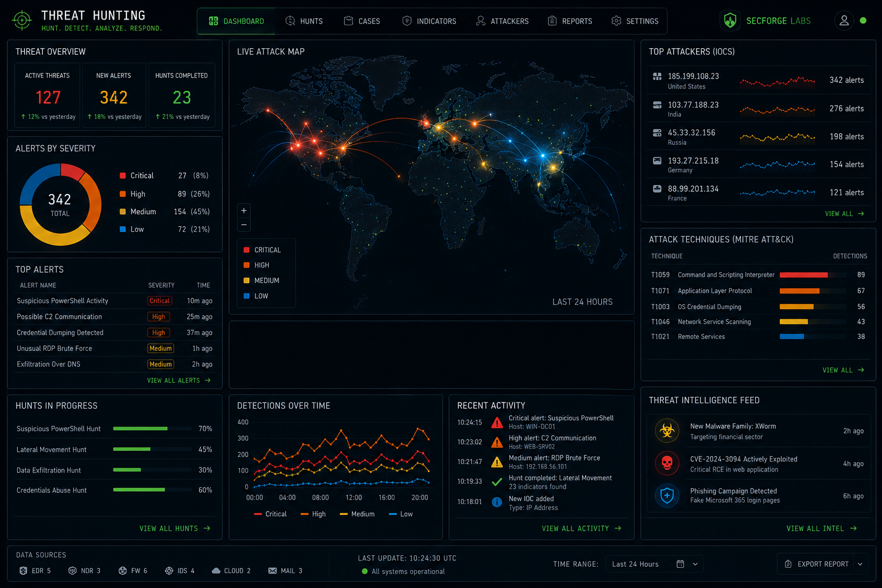Click the Cloud data source icon

click(x=216, y=571)
